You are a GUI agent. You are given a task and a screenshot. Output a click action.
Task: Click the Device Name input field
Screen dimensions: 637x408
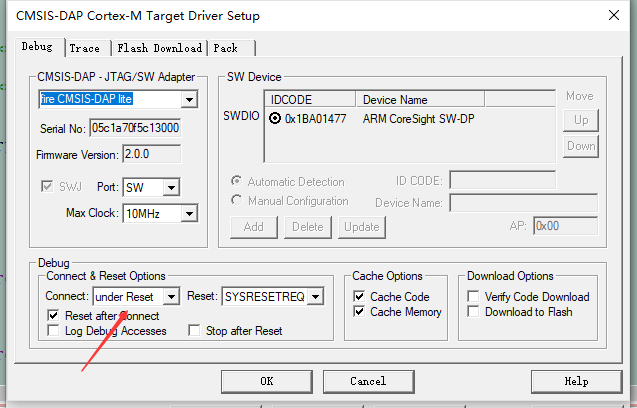524,202
